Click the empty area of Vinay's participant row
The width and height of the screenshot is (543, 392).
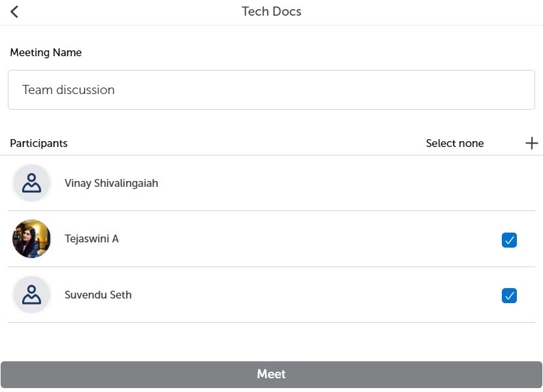pos(346,183)
